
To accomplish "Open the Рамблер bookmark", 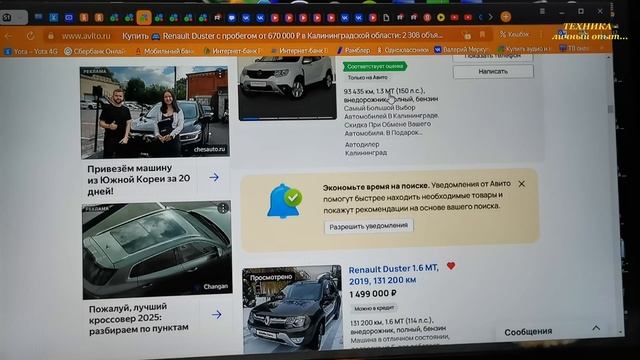I will 353,50.
